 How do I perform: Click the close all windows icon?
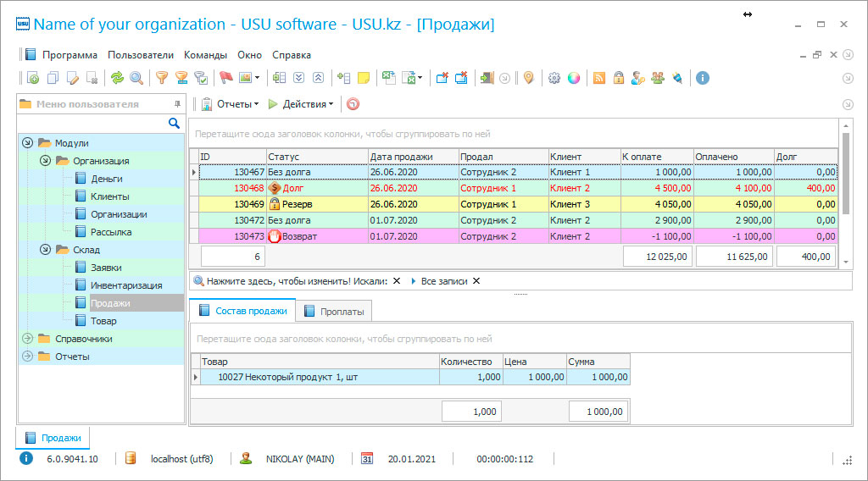point(461,78)
